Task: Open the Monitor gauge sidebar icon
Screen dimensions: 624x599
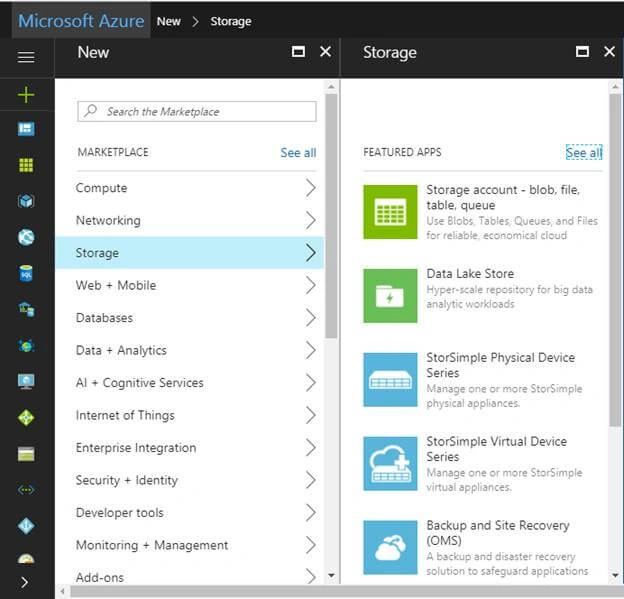Action: click(x=26, y=559)
